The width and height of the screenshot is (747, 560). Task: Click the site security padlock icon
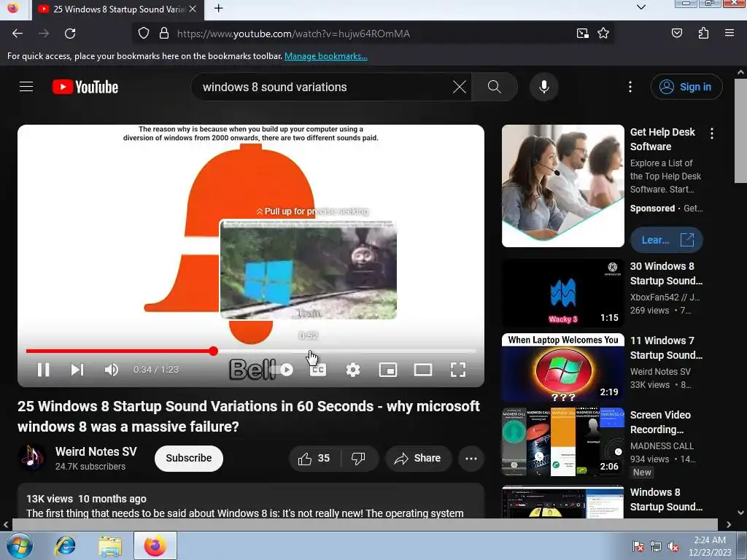(164, 34)
